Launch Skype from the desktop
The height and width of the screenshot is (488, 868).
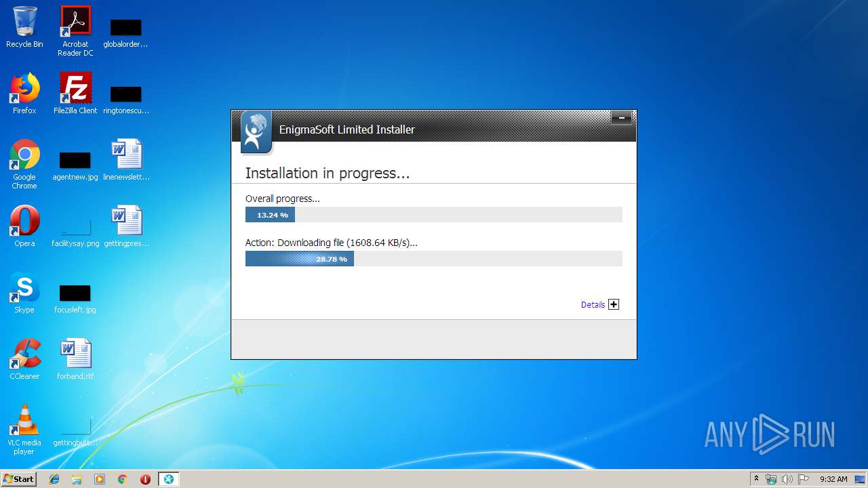click(x=24, y=293)
